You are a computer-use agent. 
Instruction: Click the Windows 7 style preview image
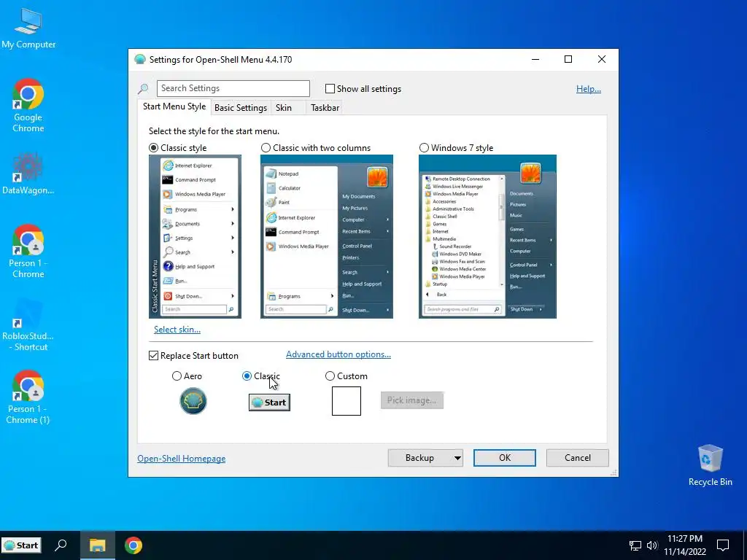487,237
